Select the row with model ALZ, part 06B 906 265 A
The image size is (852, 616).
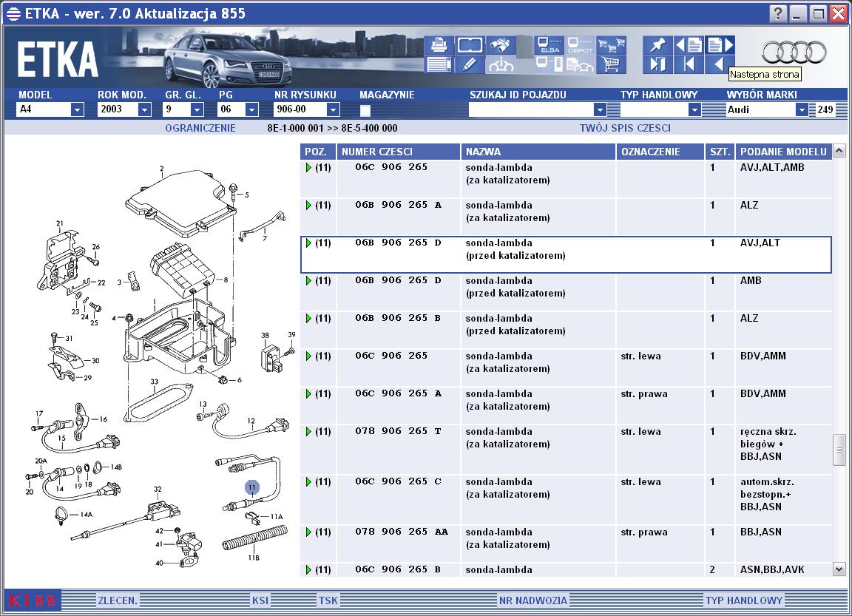(566, 217)
